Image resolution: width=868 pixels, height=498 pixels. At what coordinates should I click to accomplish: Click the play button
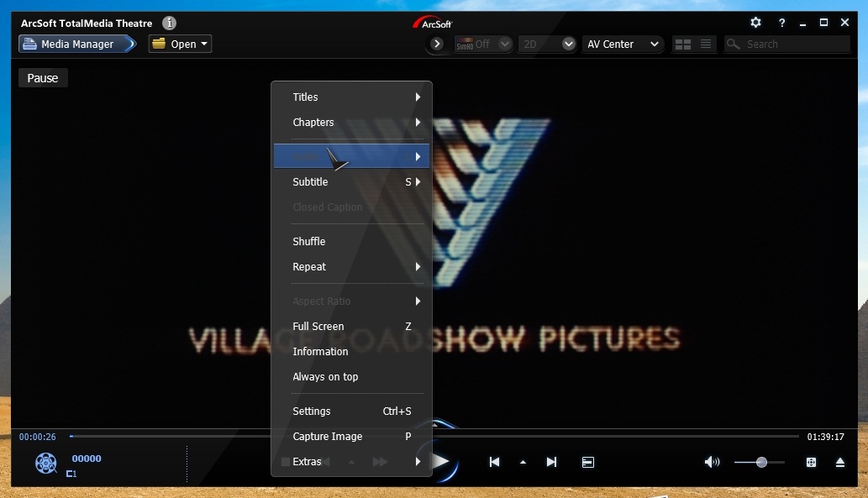tap(441, 462)
